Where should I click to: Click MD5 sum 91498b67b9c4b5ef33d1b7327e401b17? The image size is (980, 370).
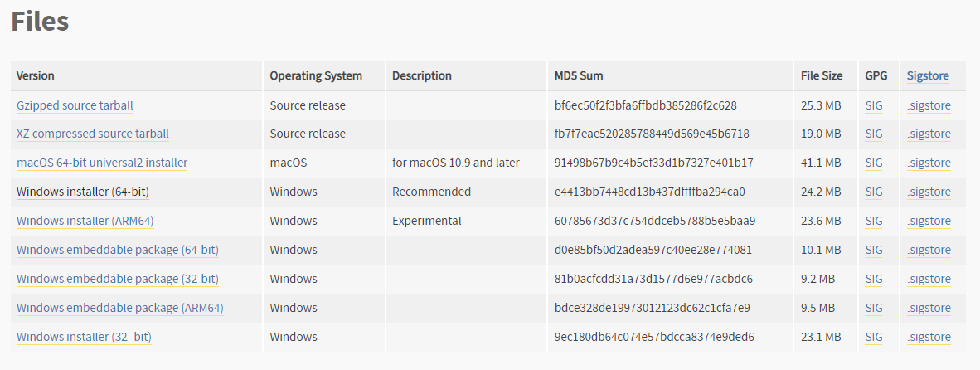click(x=654, y=163)
